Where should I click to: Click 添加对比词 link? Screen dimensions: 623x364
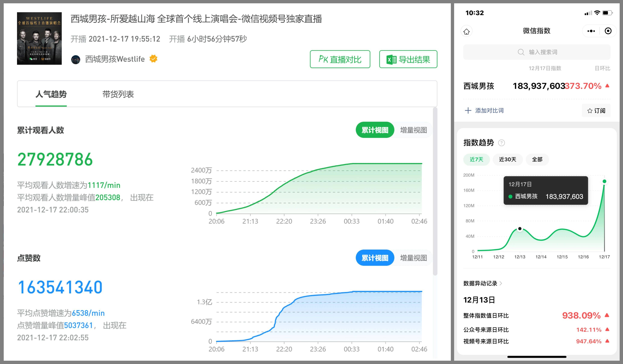coord(489,110)
